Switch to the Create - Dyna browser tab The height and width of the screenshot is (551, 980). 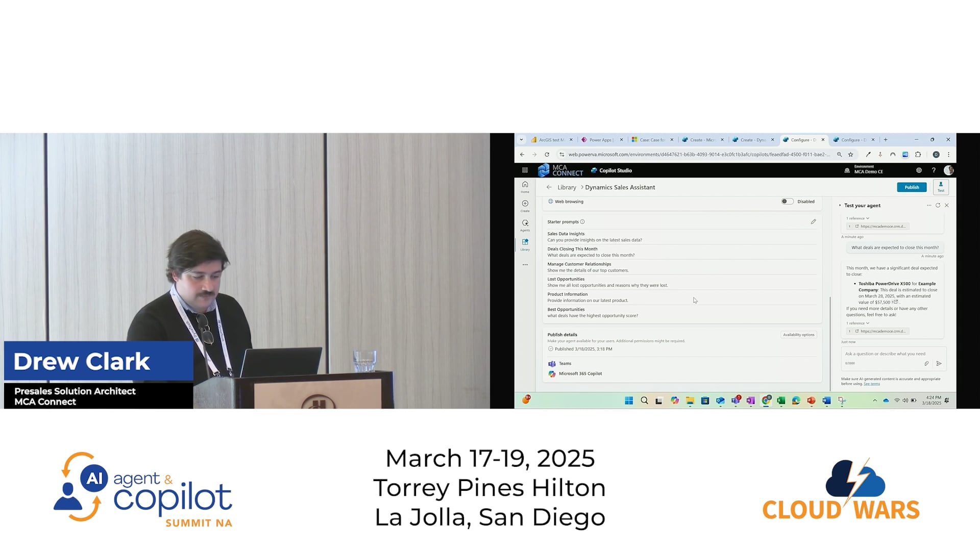[x=753, y=140]
